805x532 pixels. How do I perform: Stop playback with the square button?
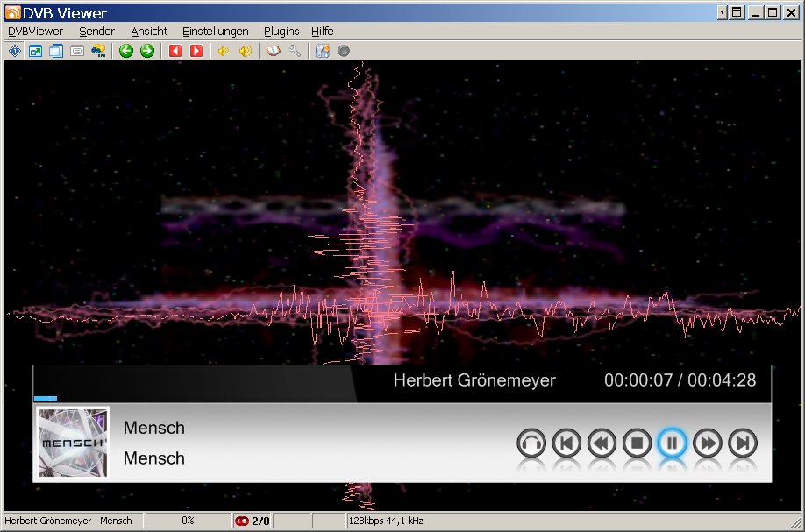click(x=637, y=443)
